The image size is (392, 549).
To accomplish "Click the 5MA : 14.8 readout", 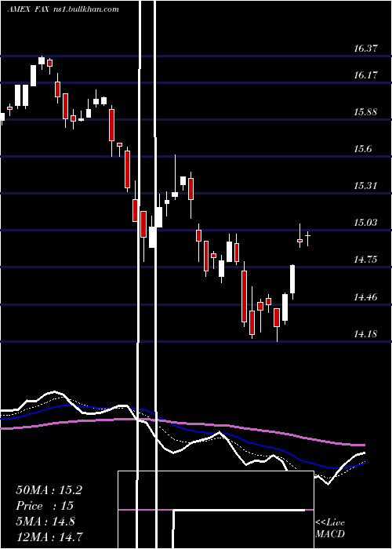I will tap(45, 522).
